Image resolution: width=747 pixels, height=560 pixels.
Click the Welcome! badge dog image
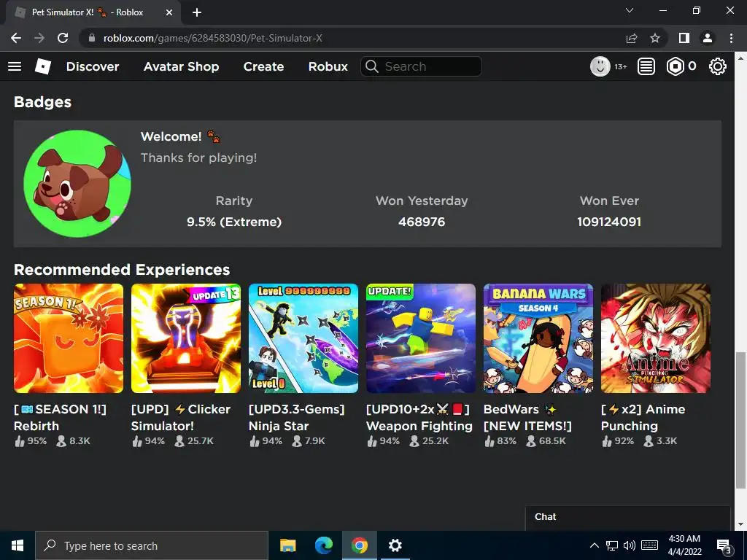77,184
